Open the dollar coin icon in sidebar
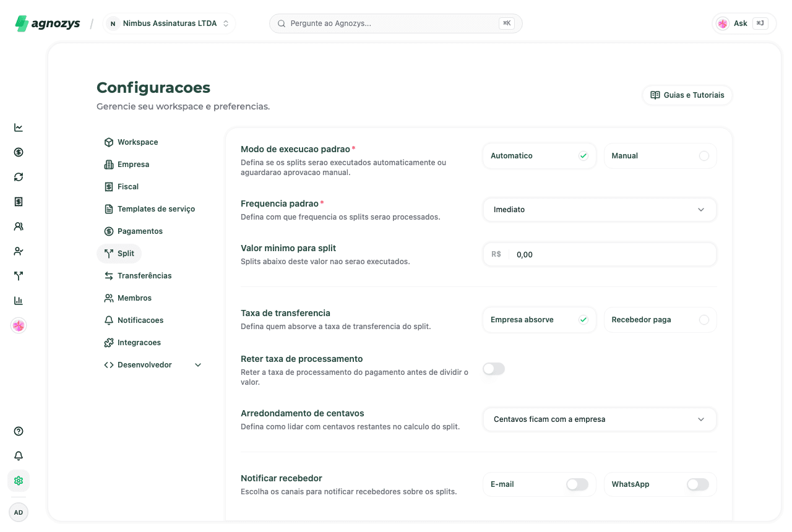Viewport: 792px width, 532px height. tap(19, 152)
